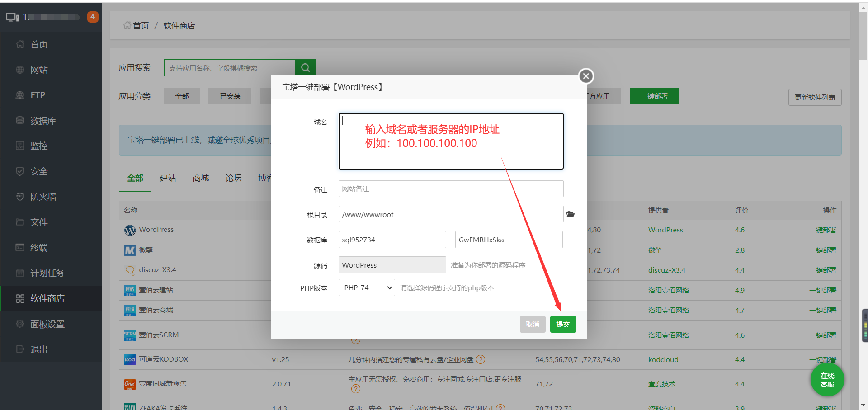The width and height of the screenshot is (868, 410).
Task: Click provider link 壹度技术
Action: click(x=662, y=384)
